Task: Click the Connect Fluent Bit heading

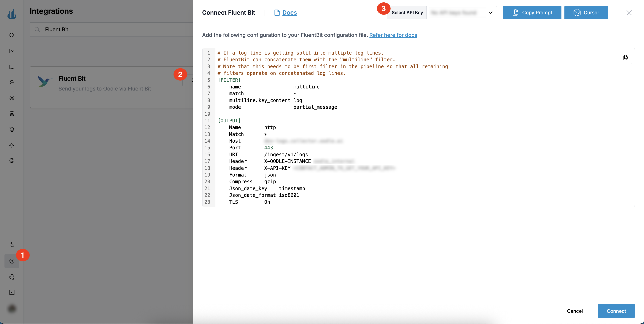Action: pos(228,12)
